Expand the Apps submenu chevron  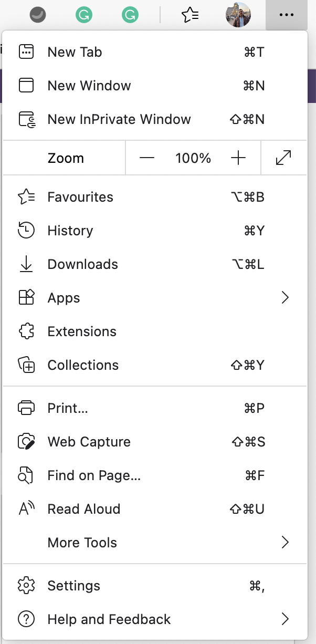pyautogui.click(x=285, y=298)
